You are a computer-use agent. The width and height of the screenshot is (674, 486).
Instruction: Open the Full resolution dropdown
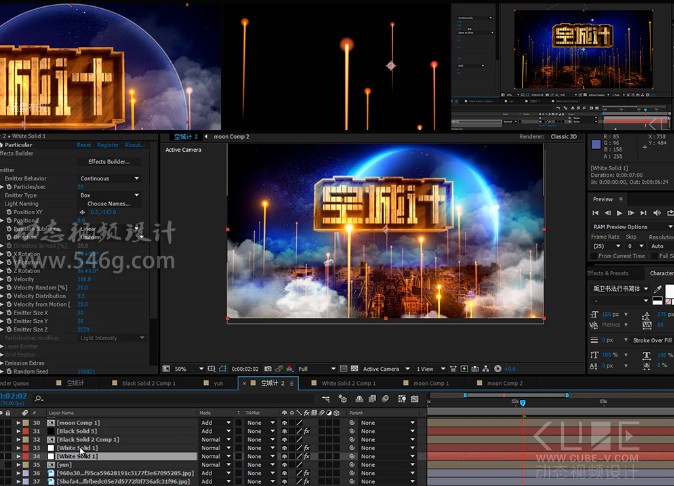pos(317,369)
